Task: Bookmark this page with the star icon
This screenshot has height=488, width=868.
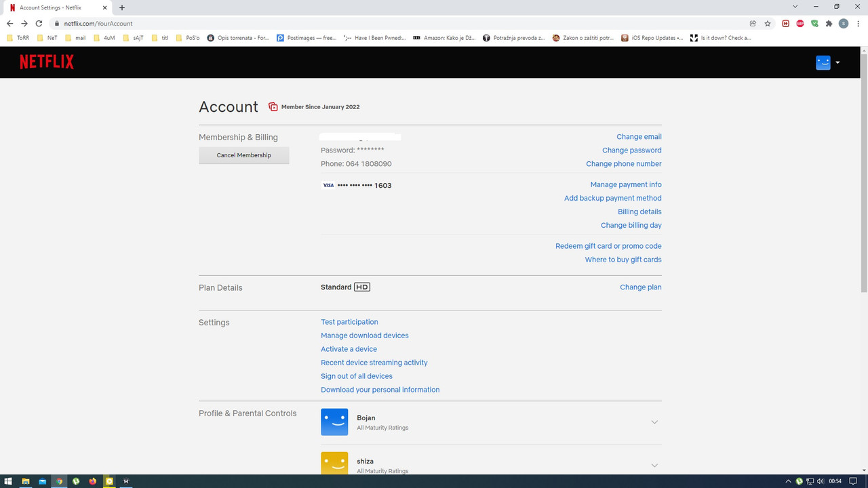Action: tap(768, 23)
